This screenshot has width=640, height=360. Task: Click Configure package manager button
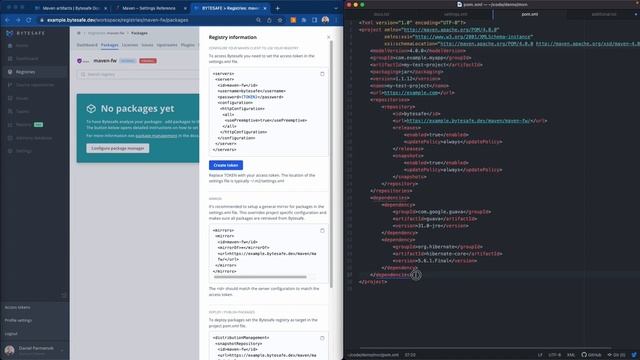pos(118,148)
